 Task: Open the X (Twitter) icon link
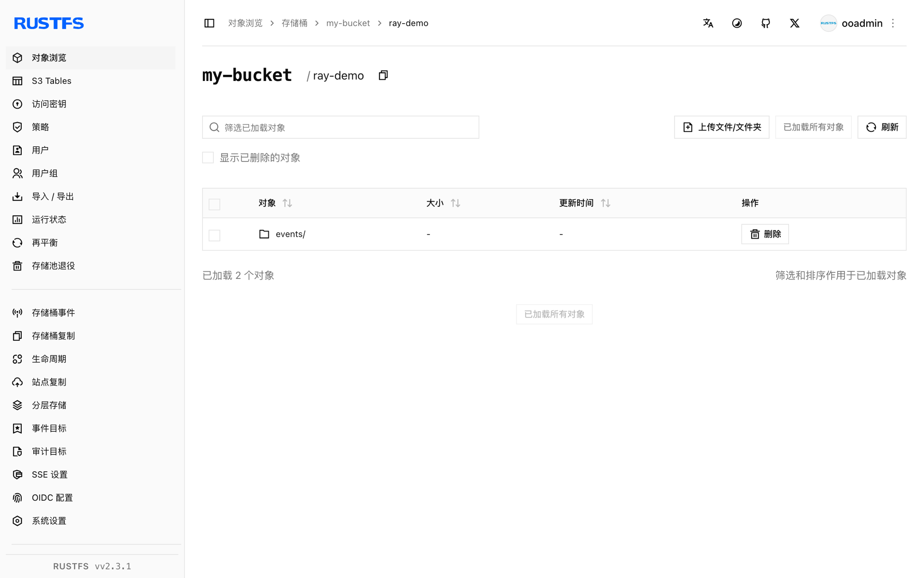(795, 23)
